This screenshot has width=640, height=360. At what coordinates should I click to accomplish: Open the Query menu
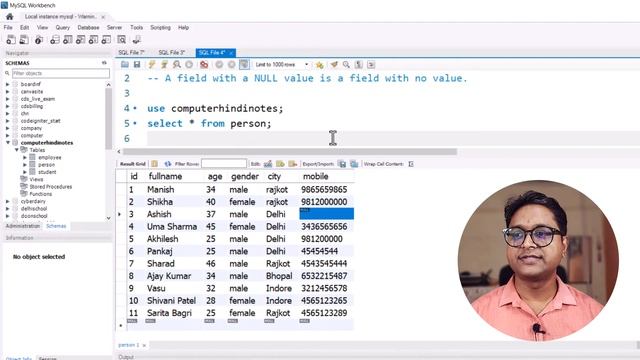[x=62, y=27]
